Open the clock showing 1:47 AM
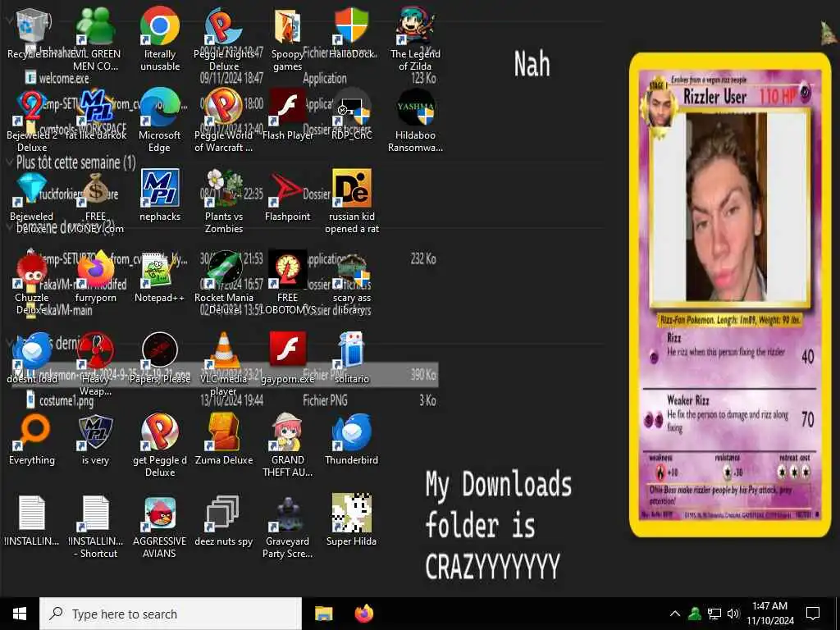This screenshot has height=630, width=840. point(769,614)
